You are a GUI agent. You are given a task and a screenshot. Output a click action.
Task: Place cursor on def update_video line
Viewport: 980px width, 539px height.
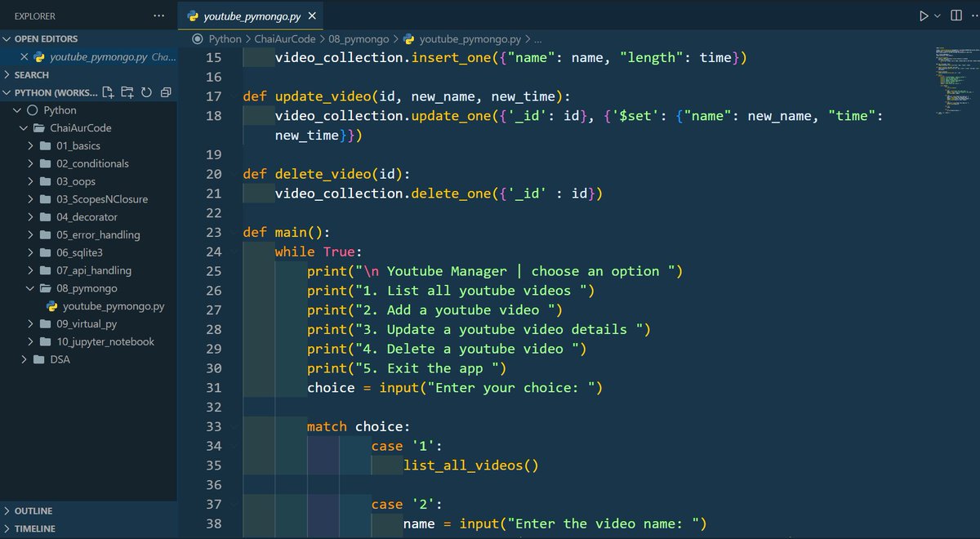point(407,96)
